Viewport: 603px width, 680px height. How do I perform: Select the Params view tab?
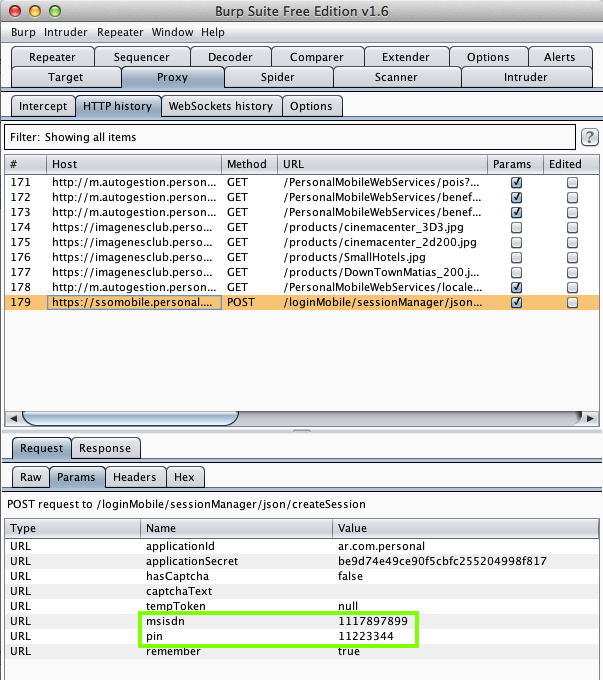(x=76, y=477)
